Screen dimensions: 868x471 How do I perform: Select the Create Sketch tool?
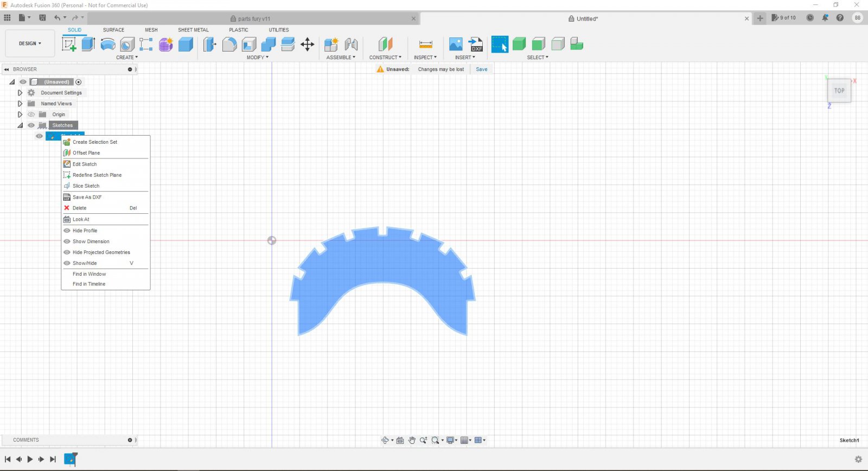(69, 44)
